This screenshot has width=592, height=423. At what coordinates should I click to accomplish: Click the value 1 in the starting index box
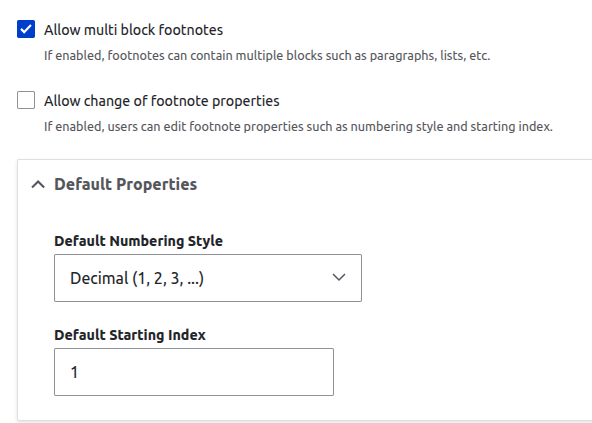coord(74,372)
